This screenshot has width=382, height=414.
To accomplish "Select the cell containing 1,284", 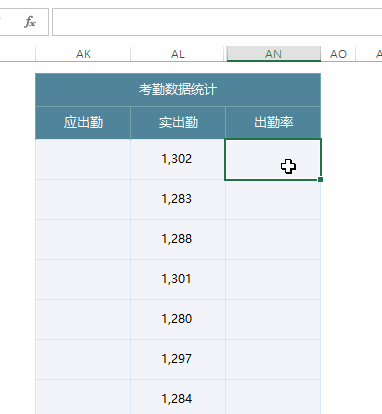I will 178,397.
